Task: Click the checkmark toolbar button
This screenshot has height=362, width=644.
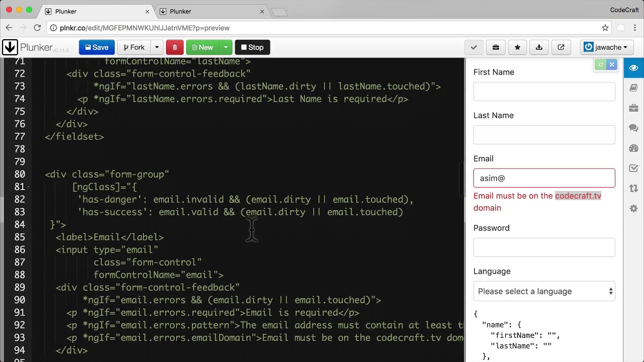Action: [473, 47]
